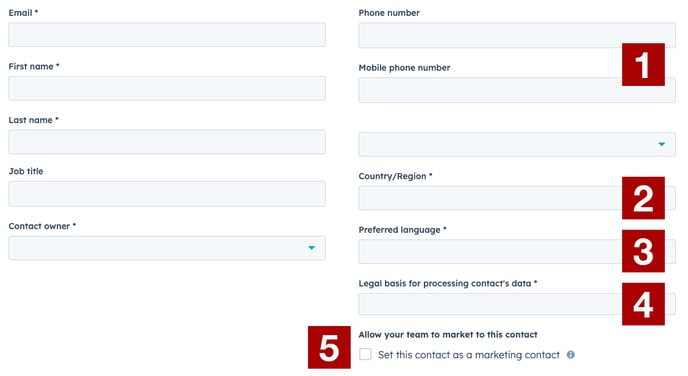The image size is (688, 376).
Task: Click the Country/Region input field
Action: [517, 198]
